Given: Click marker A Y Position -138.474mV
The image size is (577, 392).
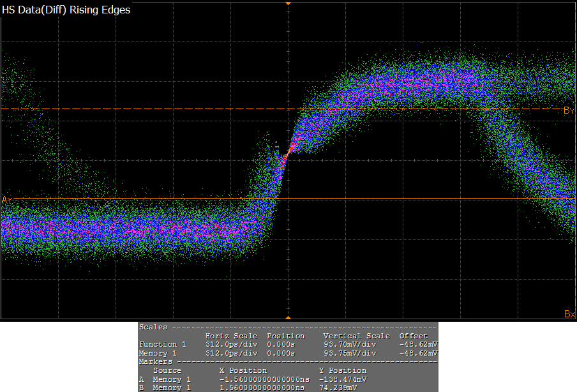Looking at the screenshot, I should (x=343, y=379).
